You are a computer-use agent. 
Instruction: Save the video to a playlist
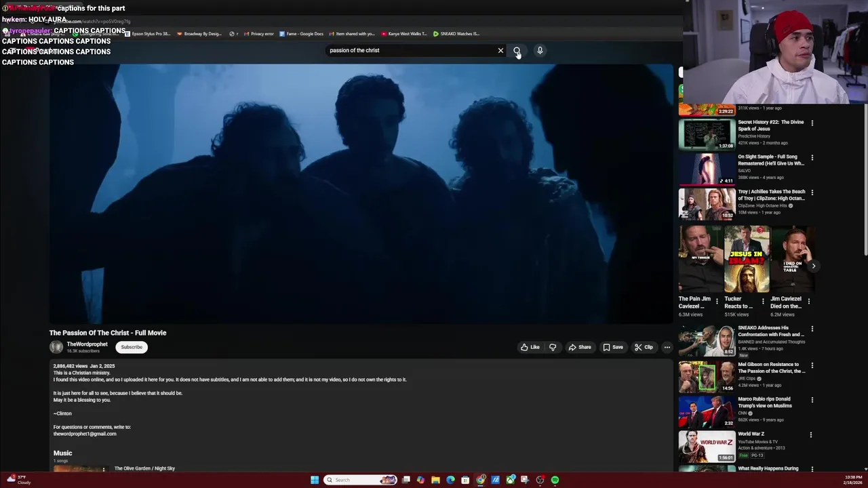click(612, 347)
